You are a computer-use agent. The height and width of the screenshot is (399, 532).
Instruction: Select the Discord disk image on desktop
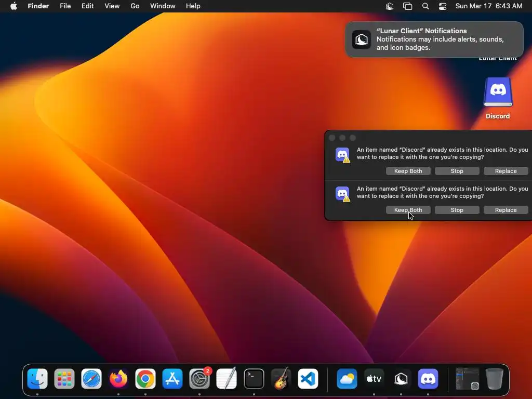(498, 92)
